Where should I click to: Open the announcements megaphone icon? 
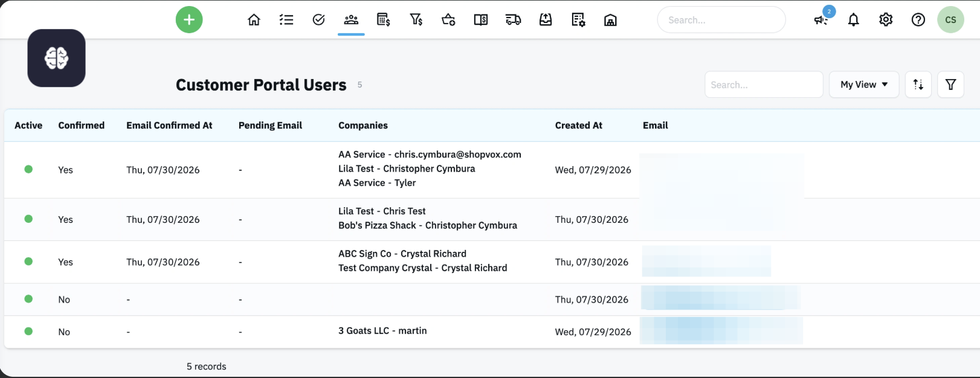[x=821, y=20]
